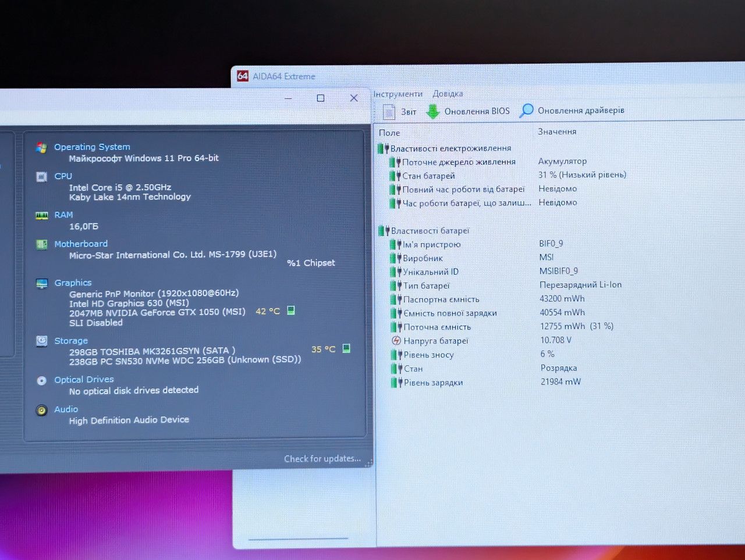Open the RAM section link
This screenshot has height=560, width=745.
[x=63, y=215]
